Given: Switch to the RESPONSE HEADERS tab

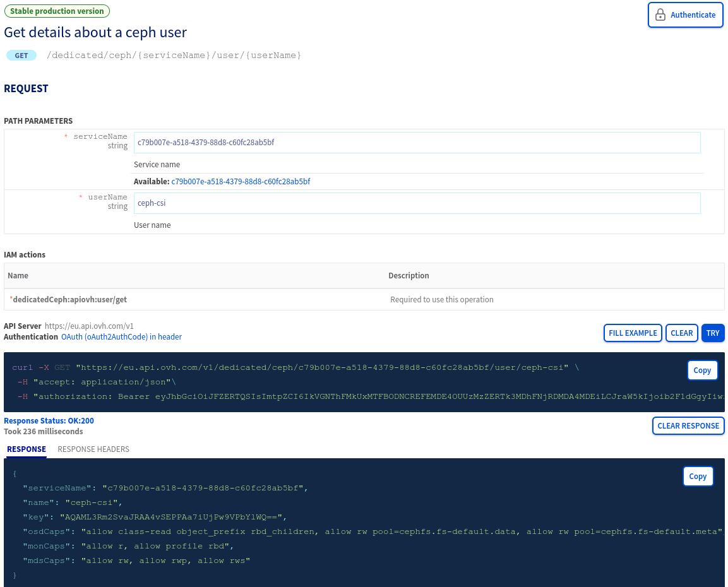Looking at the screenshot, I should [x=93, y=449].
